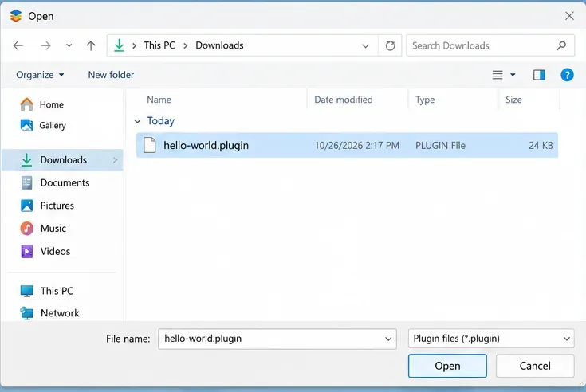Click breadcrumb chevron after This PC
Viewport: 586px width, 392px height.
pyautogui.click(x=185, y=46)
